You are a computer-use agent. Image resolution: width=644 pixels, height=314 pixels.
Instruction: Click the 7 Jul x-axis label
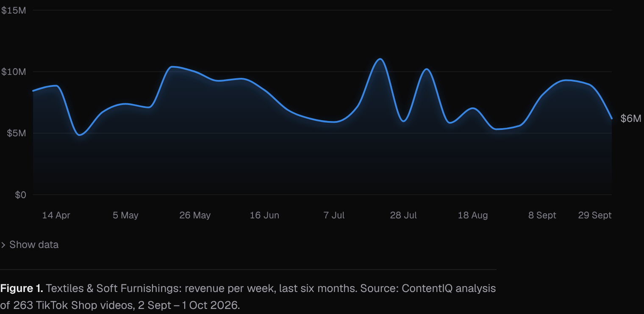pyautogui.click(x=334, y=215)
